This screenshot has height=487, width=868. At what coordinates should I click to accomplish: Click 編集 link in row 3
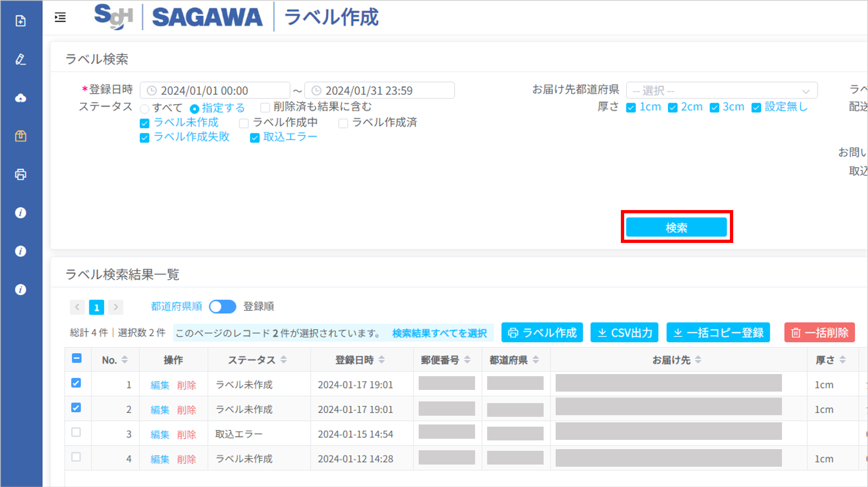pyautogui.click(x=160, y=434)
